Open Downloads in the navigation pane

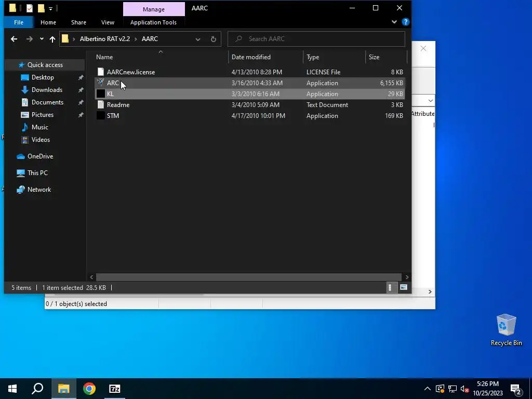click(x=47, y=90)
